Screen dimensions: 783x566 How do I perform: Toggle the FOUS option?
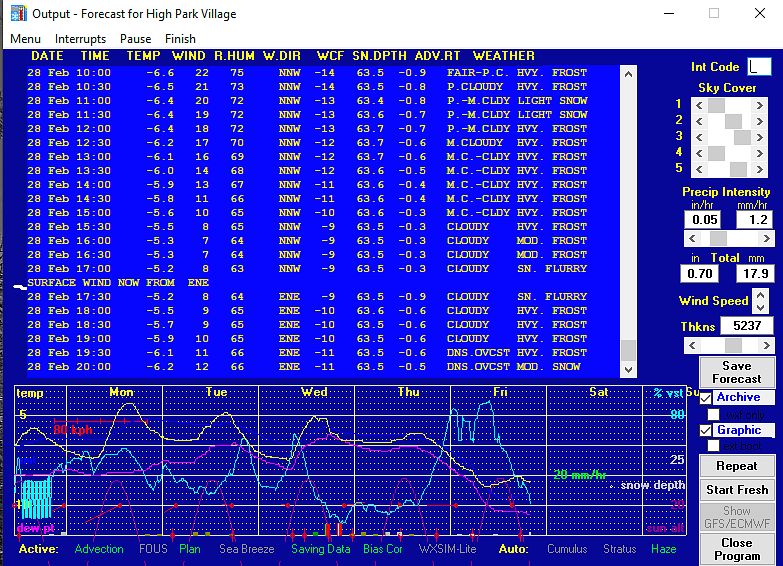tap(153, 549)
